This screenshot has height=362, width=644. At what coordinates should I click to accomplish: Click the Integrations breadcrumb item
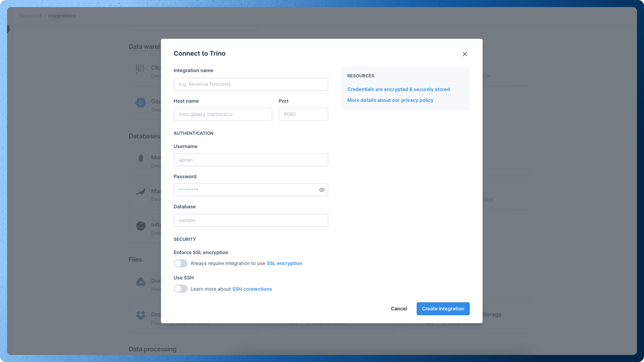[62, 15]
